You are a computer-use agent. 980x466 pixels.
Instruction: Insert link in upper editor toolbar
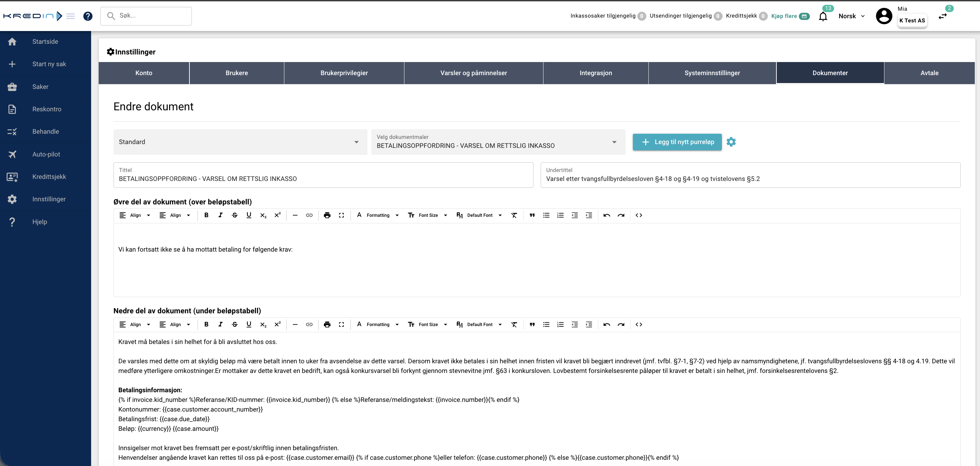[309, 215]
